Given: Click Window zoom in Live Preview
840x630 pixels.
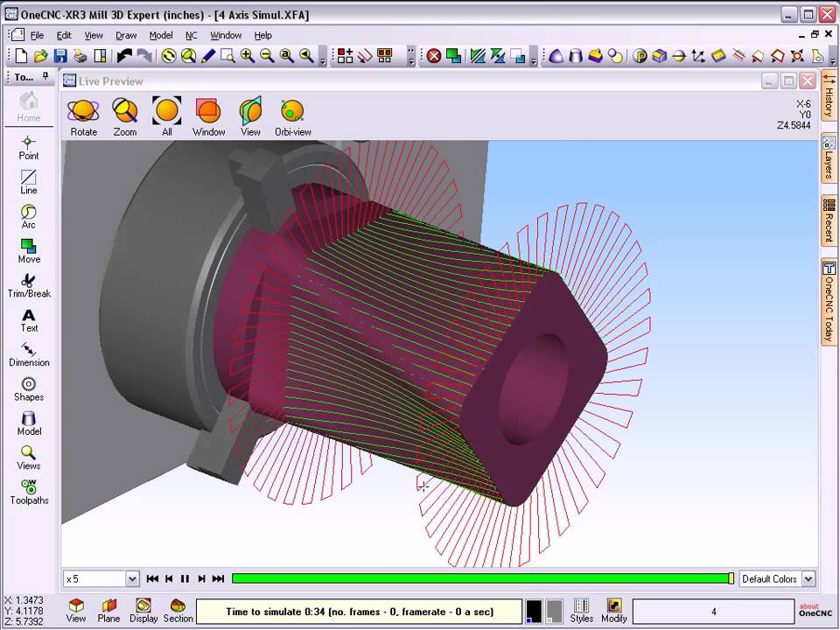Looking at the screenshot, I should 208,117.
